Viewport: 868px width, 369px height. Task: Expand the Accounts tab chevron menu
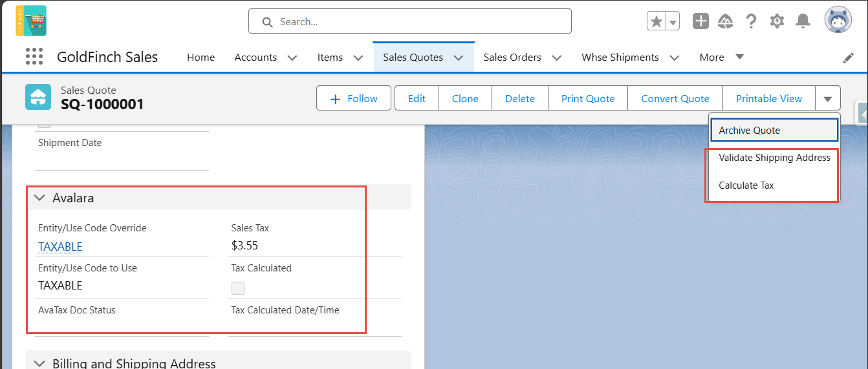tap(292, 58)
